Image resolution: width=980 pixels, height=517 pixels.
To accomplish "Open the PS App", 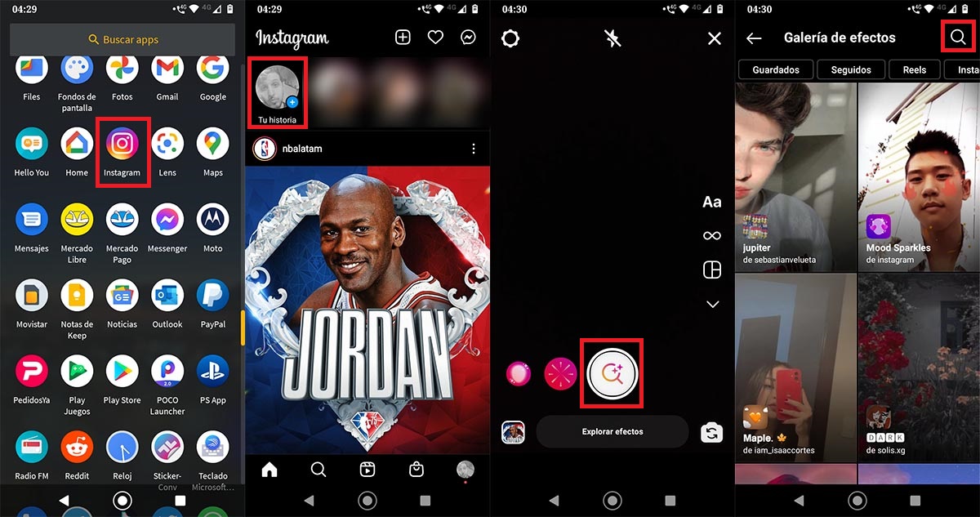I will (212, 371).
